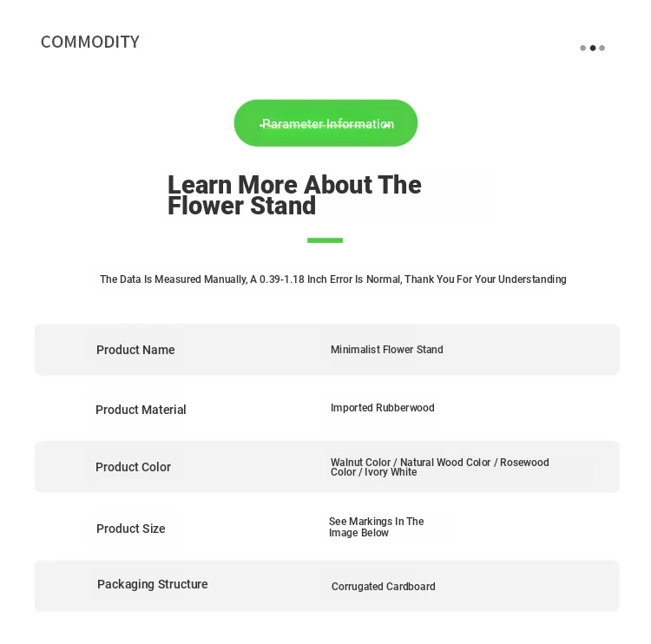Click the Imported Rubberwood value
Image resolution: width=651 pixels, height=644 pixels.
pyautogui.click(x=382, y=408)
